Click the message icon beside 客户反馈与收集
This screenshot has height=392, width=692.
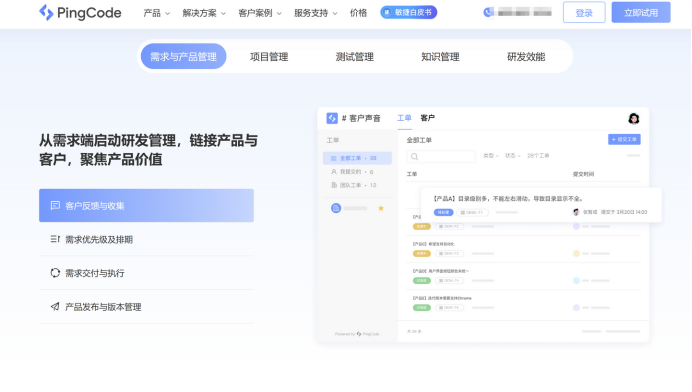55,206
